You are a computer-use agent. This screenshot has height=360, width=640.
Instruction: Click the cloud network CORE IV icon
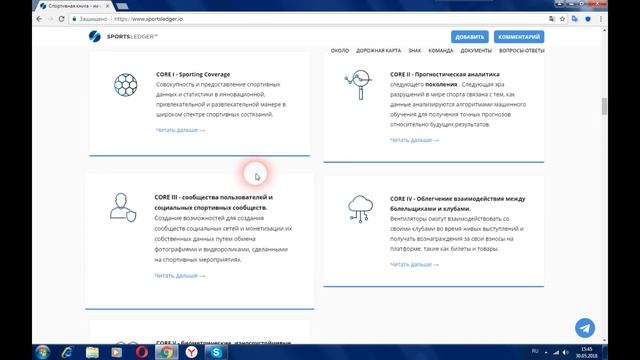(360, 209)
